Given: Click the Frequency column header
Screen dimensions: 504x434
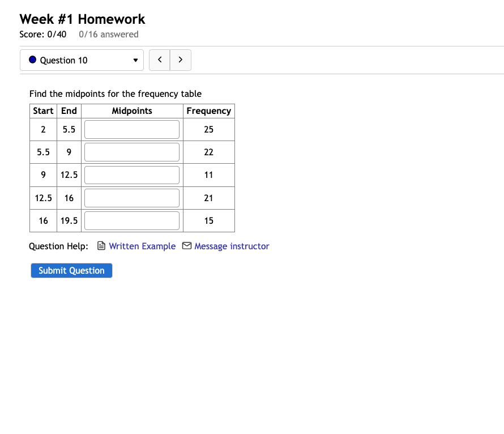Looking at the screenshot, I should (208, 110).
